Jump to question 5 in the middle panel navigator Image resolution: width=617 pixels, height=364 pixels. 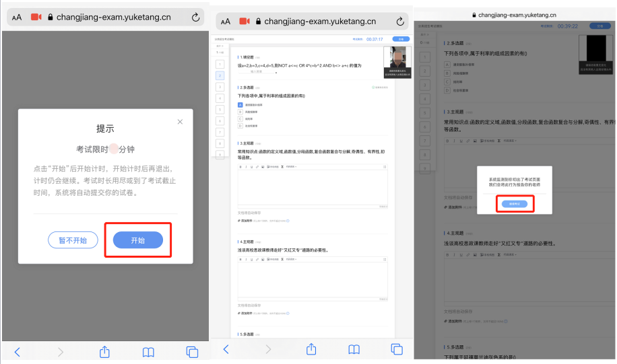[220, 109]
